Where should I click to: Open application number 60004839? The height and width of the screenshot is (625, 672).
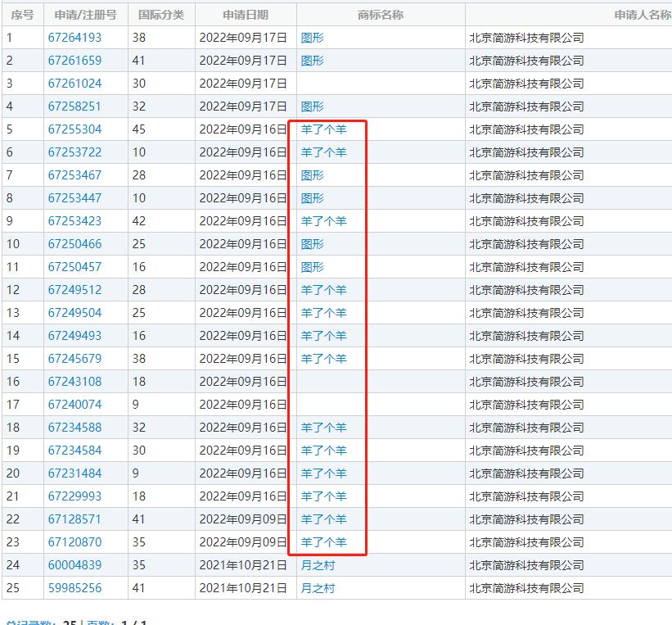pyautogui.click(x=74, y=565)
